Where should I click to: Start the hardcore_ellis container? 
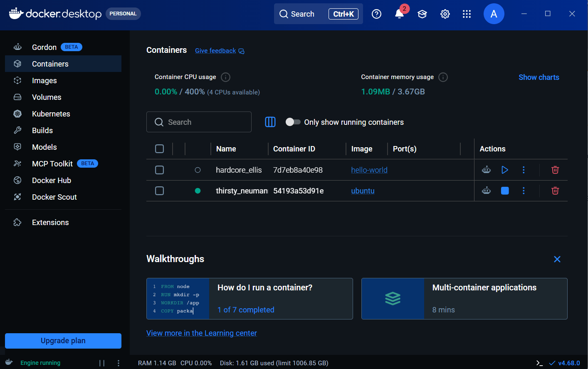coord(505,170)
